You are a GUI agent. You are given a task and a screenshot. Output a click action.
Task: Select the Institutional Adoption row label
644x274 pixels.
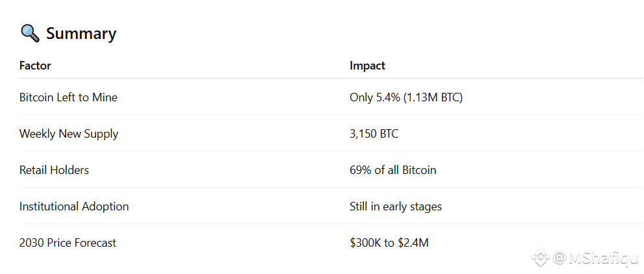click(x=74, y=206)
